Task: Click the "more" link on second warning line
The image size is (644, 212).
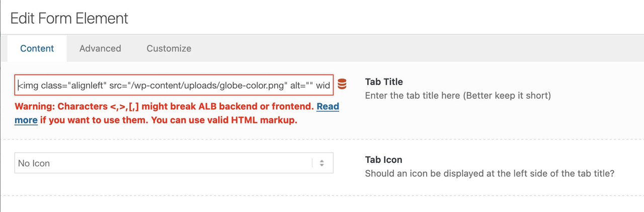Action: click(26, 120)
